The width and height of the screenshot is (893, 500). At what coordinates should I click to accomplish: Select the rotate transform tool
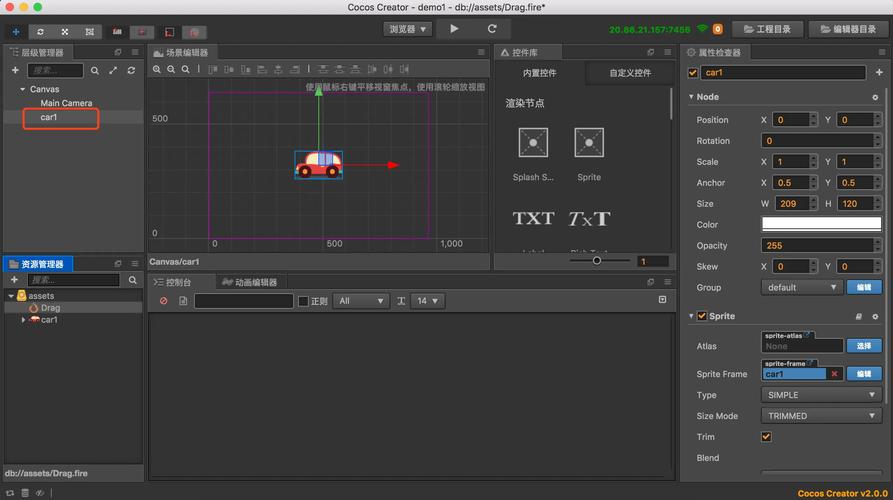[40, 32]
